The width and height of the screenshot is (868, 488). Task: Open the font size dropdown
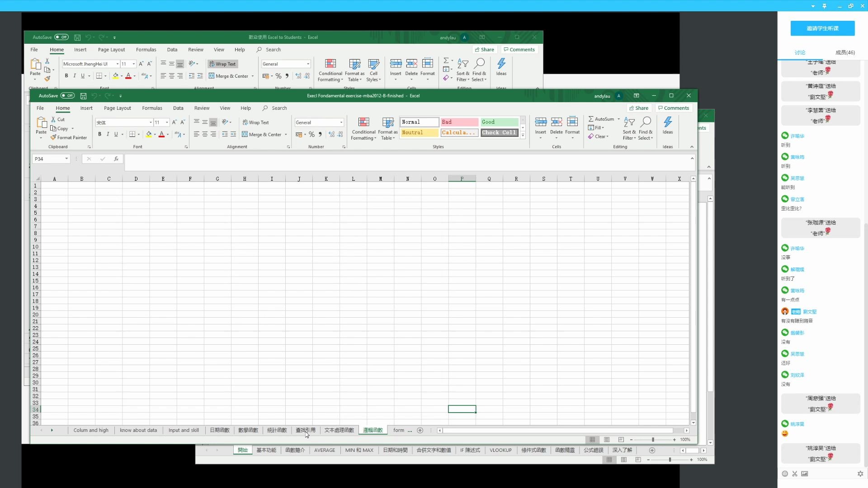167,122
